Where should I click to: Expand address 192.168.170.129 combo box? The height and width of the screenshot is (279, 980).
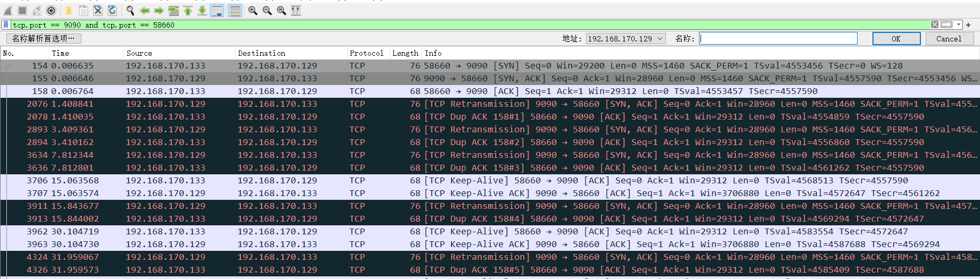click(x=626, y=38)
